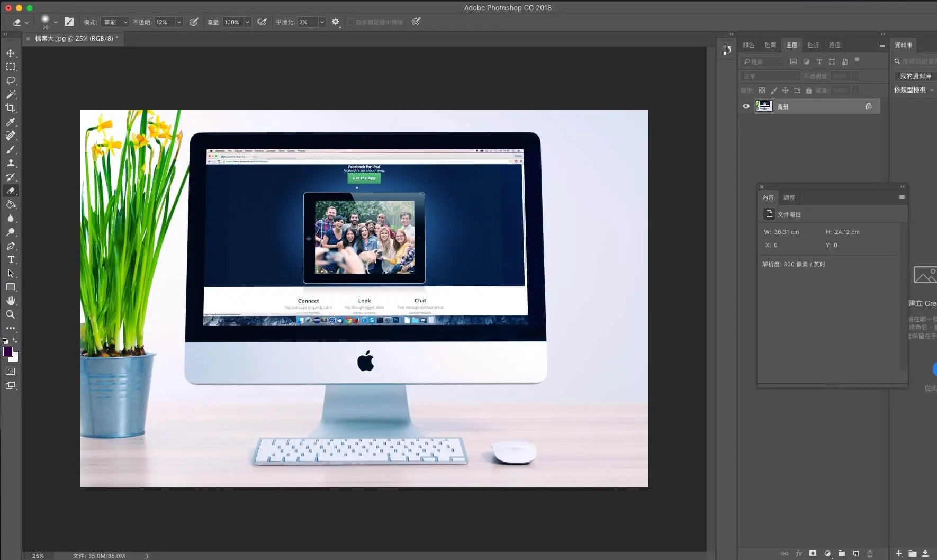This screenshot has width=937, height=560.
Task: Open the foreground color swatch
Action: click(8, 352)
